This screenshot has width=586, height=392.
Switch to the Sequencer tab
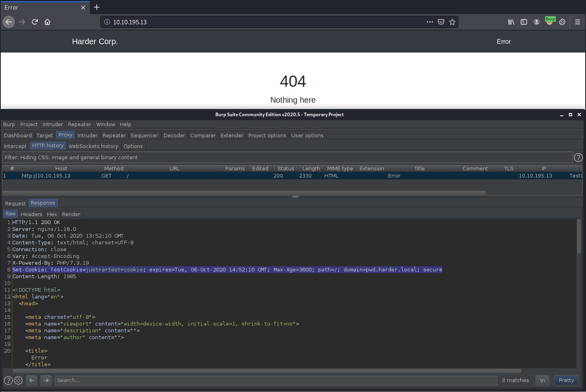pyautogui.click(x=144, y=136)
